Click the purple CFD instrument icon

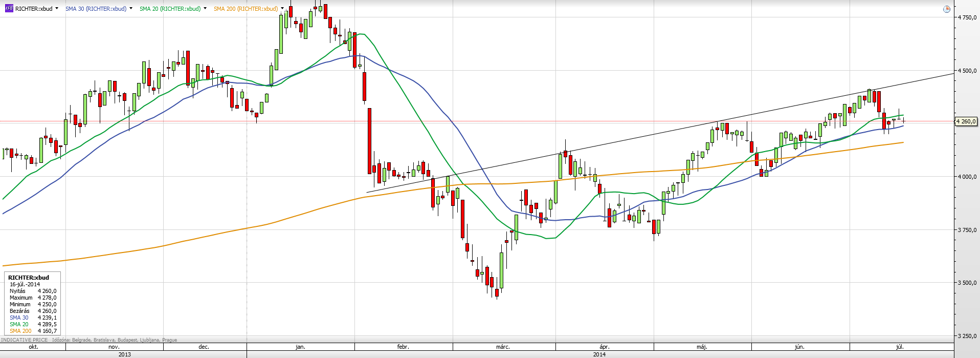(9, 9)
